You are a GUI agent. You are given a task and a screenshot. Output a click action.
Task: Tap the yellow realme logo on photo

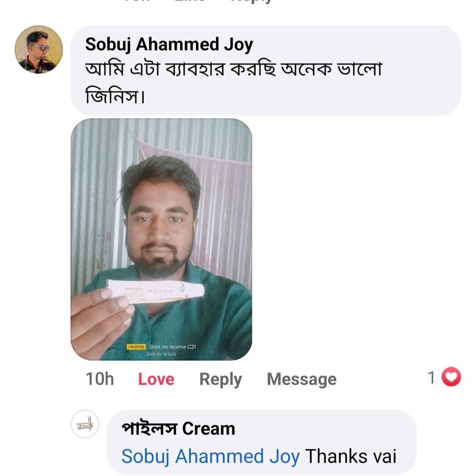pos(136,347)
